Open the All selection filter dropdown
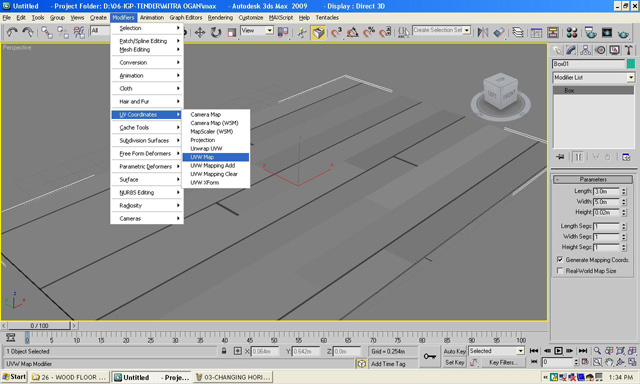The image size is (640, 384). 100,30
